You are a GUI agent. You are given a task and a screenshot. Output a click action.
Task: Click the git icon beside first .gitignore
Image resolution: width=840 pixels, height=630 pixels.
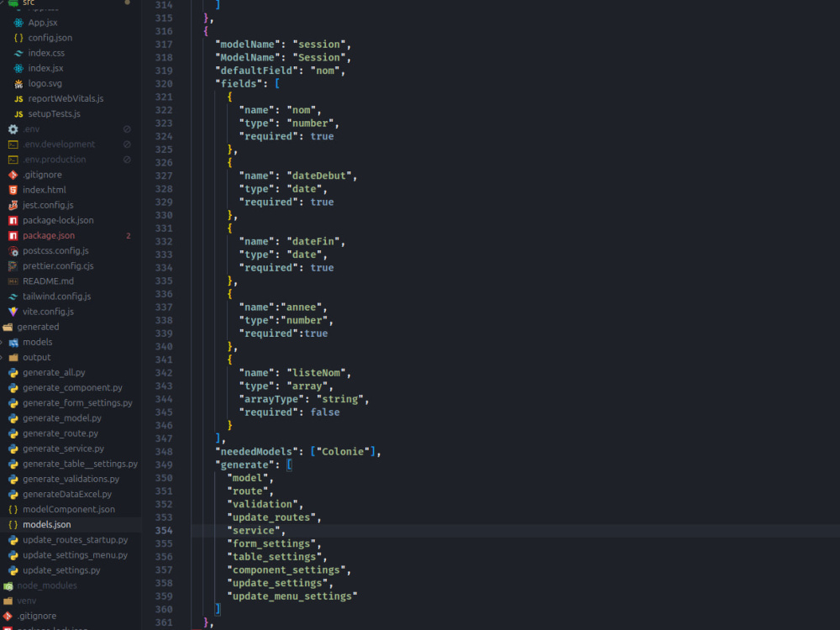(x=13, y=175)
